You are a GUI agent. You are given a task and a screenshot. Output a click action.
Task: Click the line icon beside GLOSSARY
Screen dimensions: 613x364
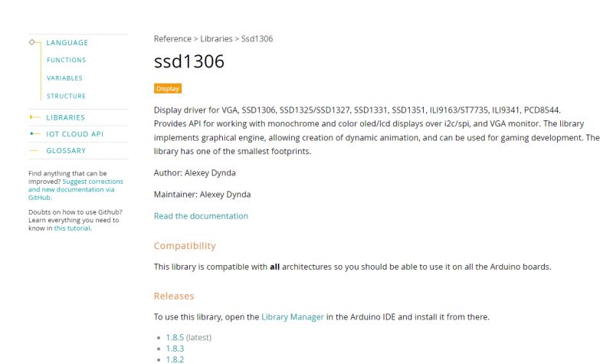pyautogui.click(x=34, y=151)
